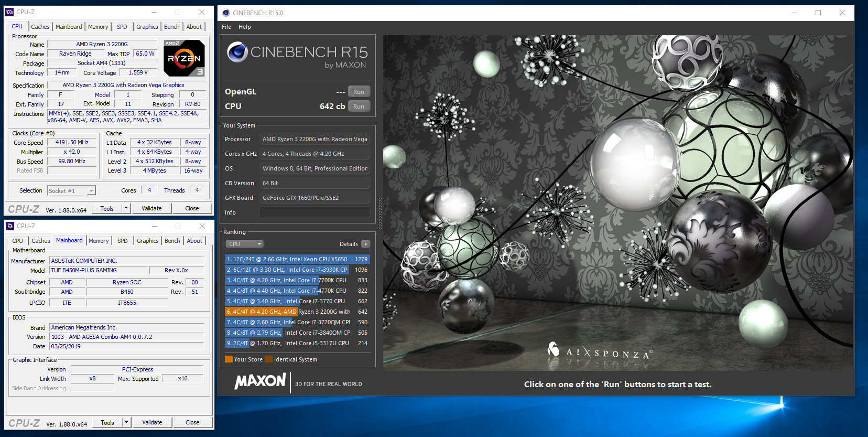The image size is (868, 437).
Task: Switch to Bench tab in top CPU-Z window
Action: pos(172,27)
